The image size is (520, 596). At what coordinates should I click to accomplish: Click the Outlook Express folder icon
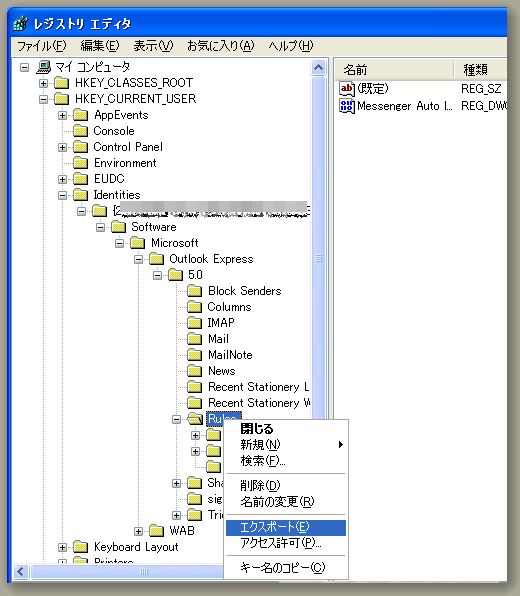coord(156,259)
